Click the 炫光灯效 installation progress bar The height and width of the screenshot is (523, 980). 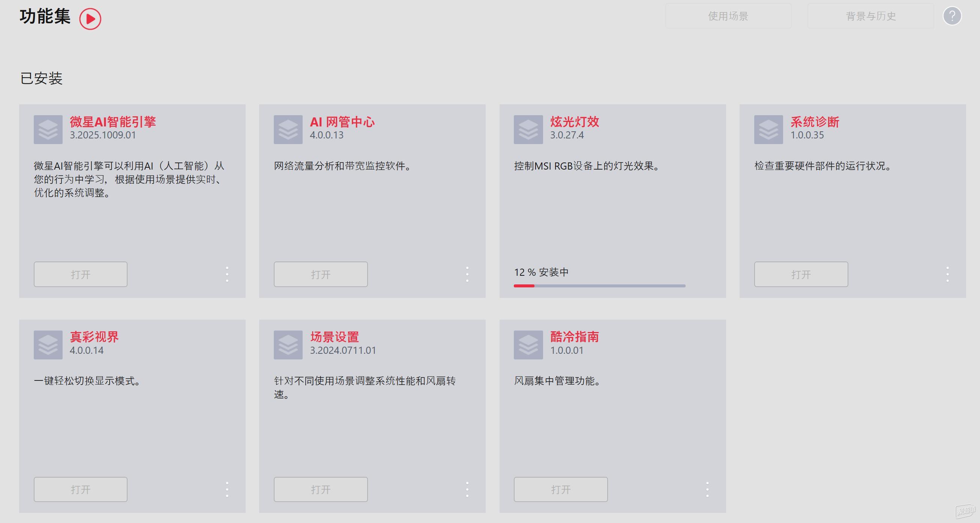coord(599,286)
